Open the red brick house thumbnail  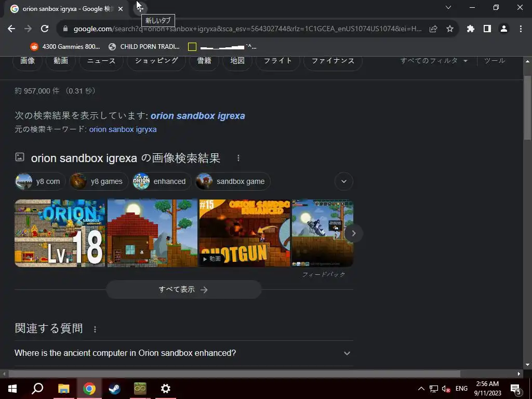point(152,233)
